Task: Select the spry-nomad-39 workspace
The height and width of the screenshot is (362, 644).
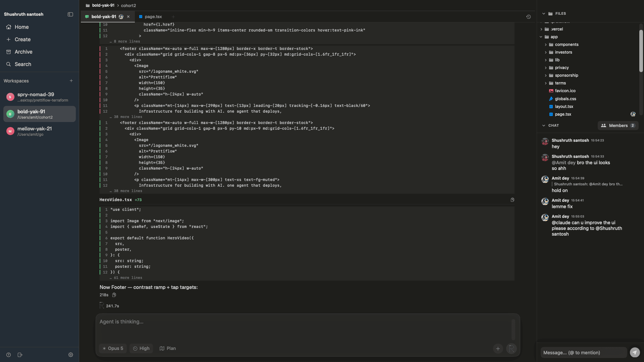Action: click(39, 97)
